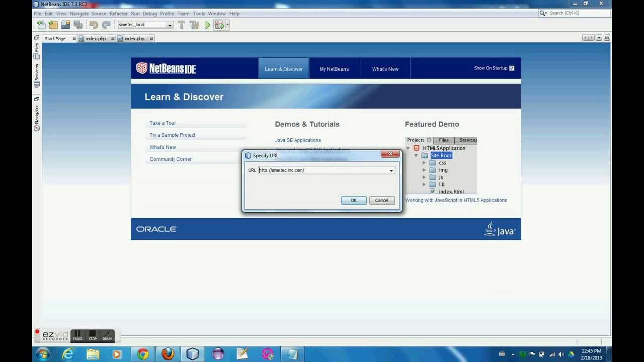Click OK in the Specify URL dialog
This screenshot has height=362, width=644.
tap(354, 201)
